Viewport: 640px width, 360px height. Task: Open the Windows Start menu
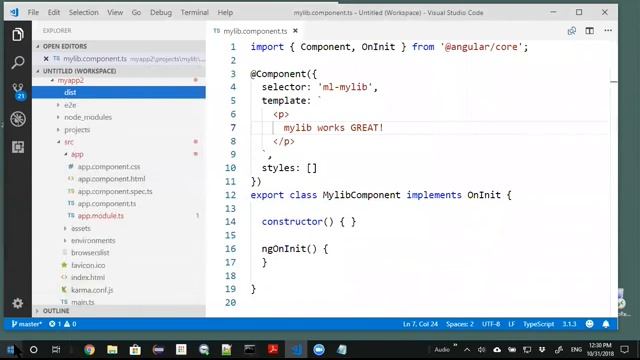(x=11, y=350)
